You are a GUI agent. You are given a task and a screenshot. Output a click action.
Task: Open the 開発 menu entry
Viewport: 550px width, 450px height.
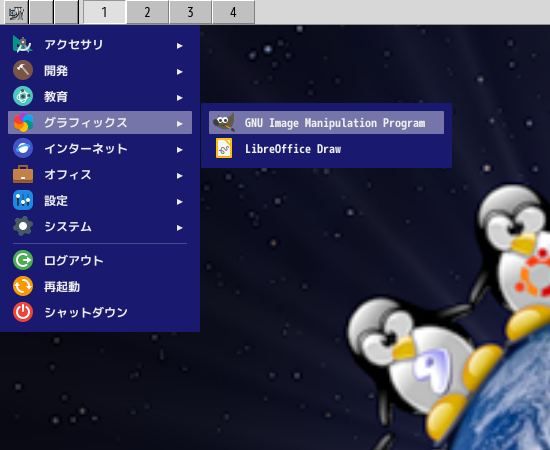coord(100,70)
